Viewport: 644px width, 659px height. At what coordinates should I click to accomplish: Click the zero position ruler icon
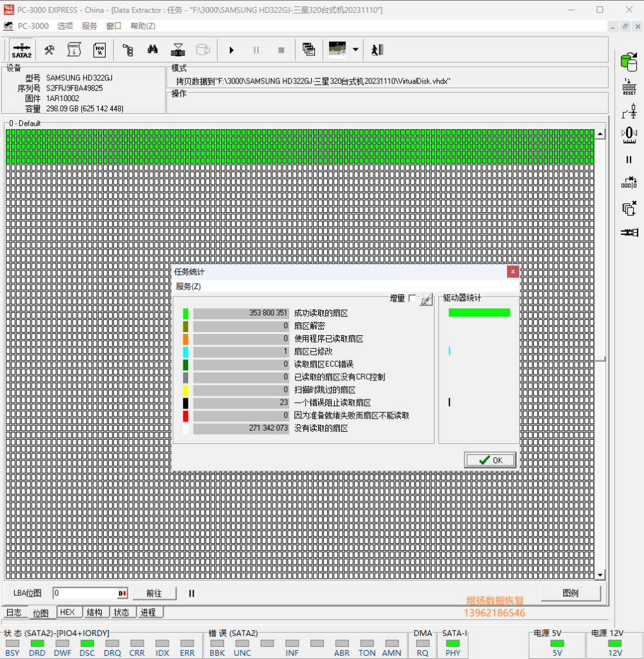(629, 135)
